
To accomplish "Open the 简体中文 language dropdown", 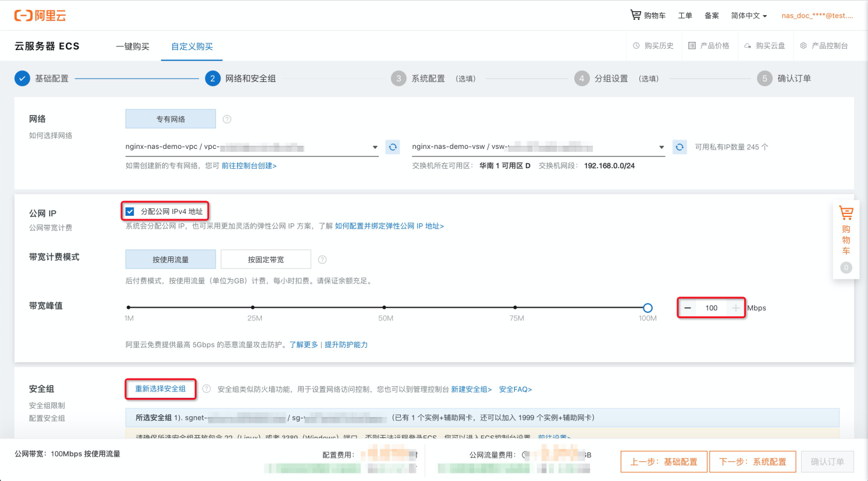I will [x=749, y=16].
